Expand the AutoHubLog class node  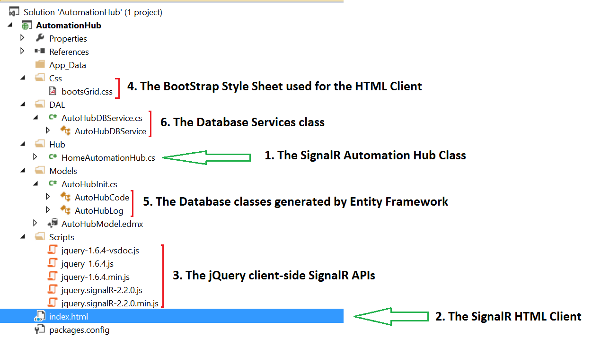tap(48, 210)
